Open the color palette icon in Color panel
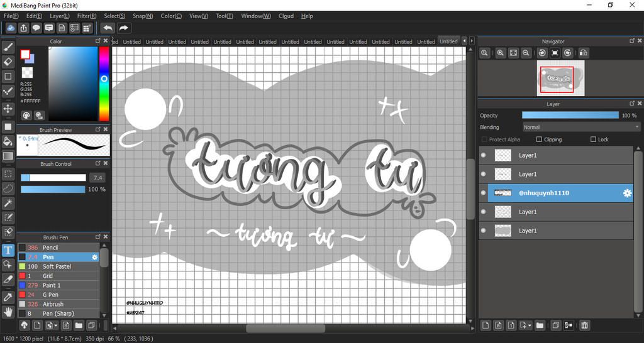The height and width of the screenshot is (343, 644). click(26, 116)
